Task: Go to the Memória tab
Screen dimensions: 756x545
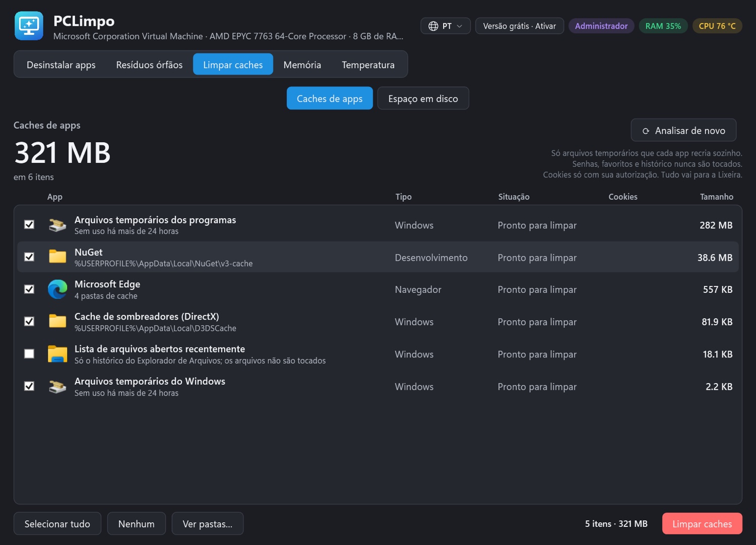Action: point(302,65)
